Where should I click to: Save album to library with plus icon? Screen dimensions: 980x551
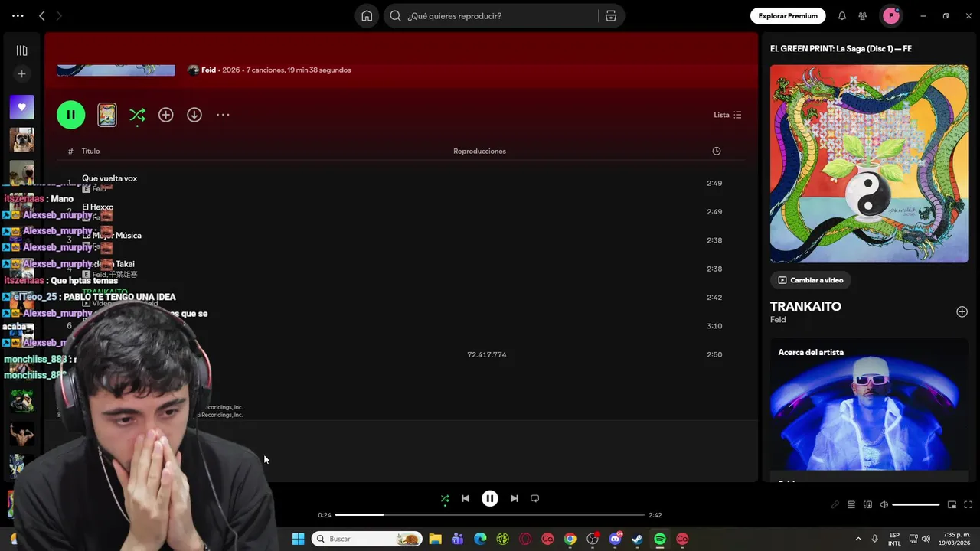(165, 115)
